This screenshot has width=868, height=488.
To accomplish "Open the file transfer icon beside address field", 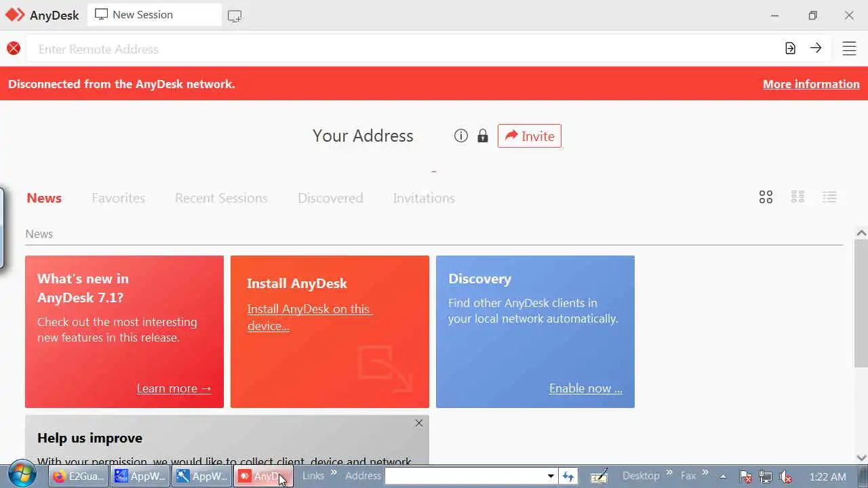I will coord(790,48).
